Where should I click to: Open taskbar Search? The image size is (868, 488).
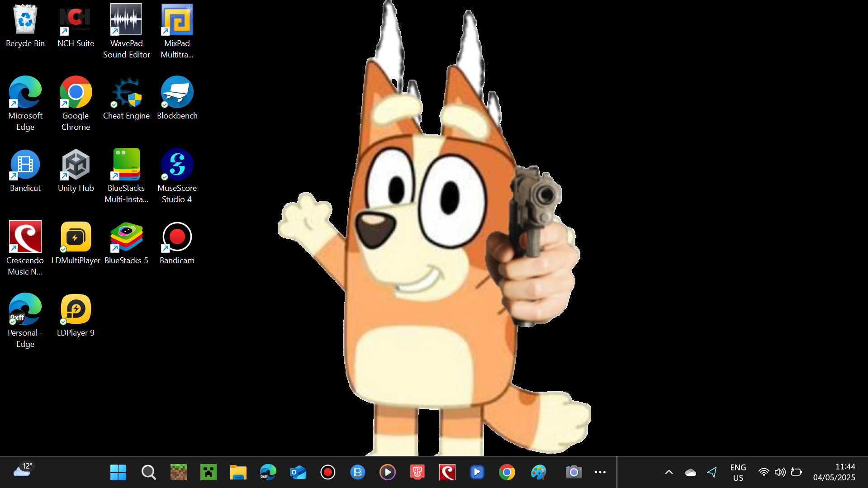tap(148, 472)
